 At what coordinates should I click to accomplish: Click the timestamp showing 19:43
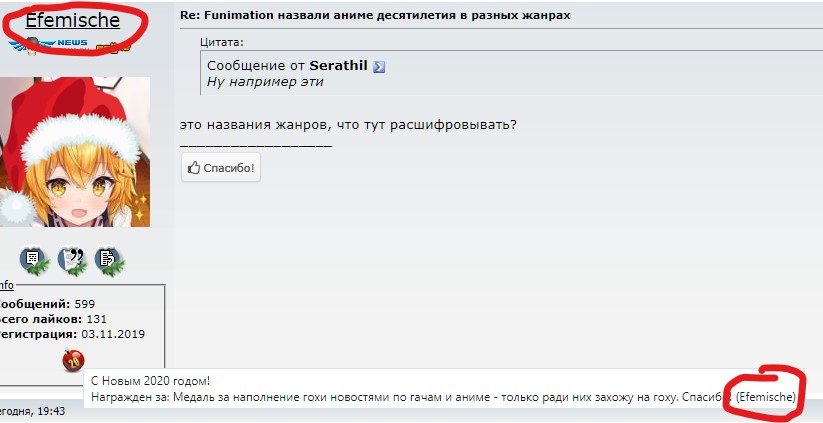click(x=33, y=411)
